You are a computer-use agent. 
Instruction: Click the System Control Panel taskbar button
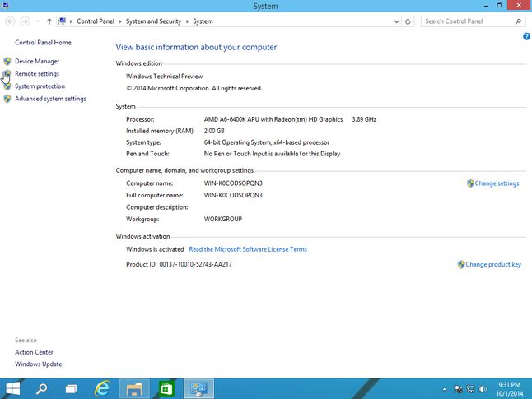[x=198, y=388]
